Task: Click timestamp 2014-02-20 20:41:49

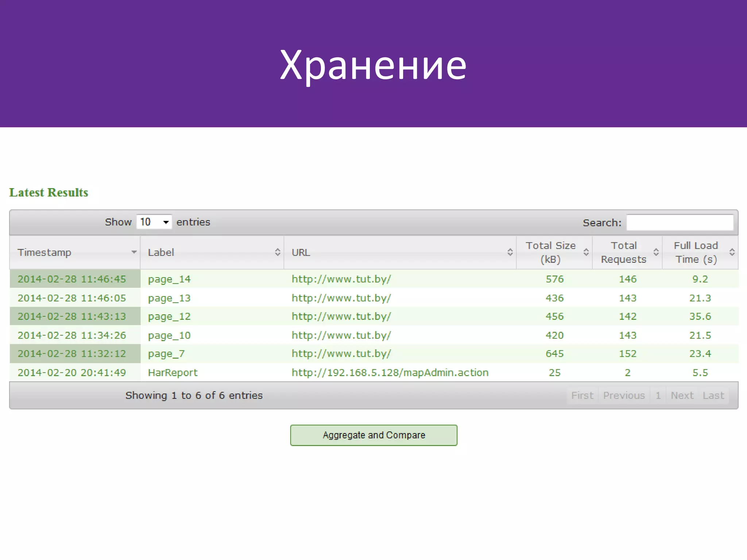Action: (x=72, y=373)
